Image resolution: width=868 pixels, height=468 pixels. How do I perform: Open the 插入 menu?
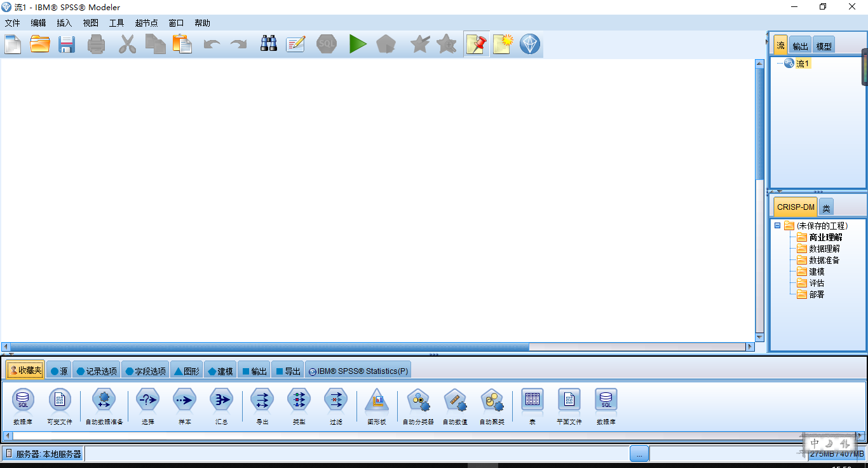point(65,23)
